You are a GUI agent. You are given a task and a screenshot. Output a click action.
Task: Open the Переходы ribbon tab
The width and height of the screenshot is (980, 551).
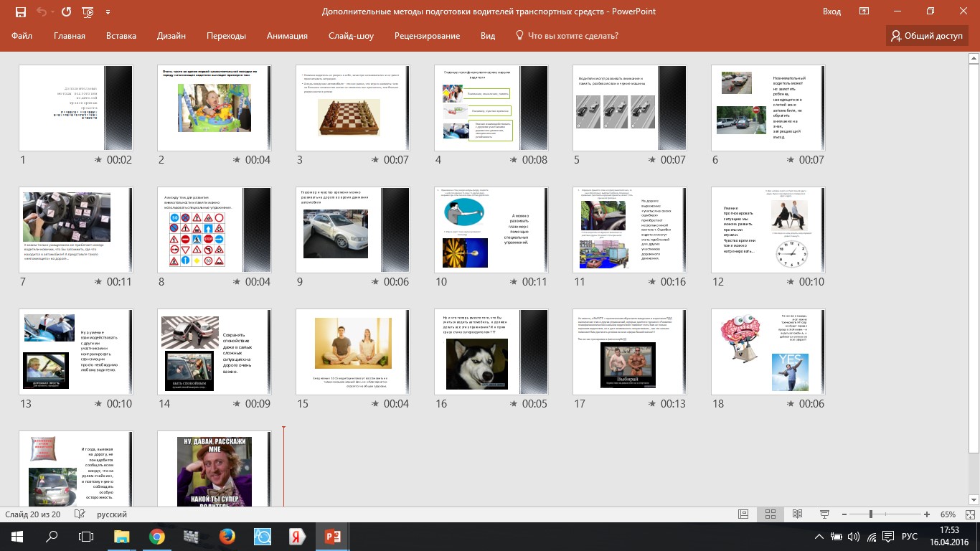[x=226, y=36]
